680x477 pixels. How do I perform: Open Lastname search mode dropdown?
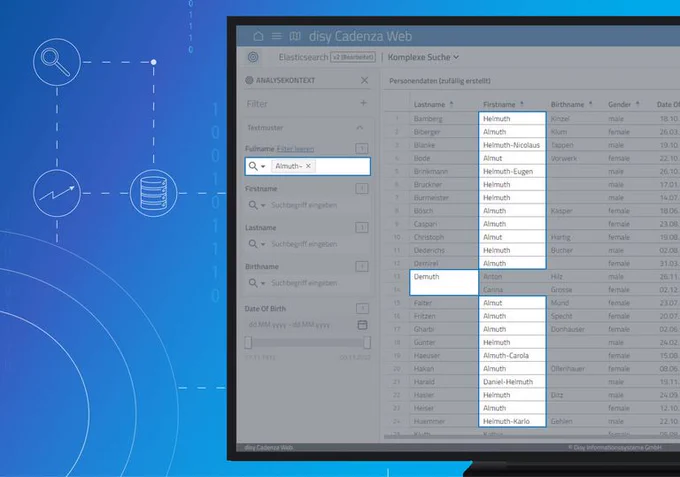pyautogui.click(x=257, y=244)
